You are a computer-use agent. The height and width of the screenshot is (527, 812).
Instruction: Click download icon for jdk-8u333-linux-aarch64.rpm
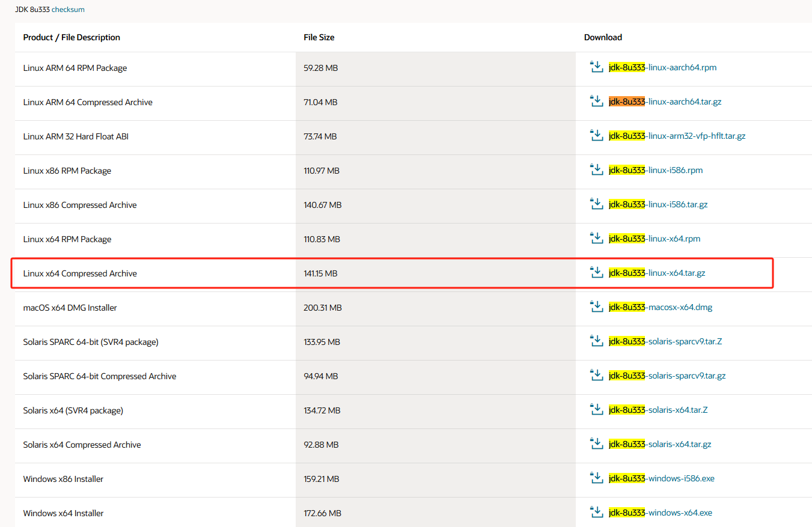point(596,67)
